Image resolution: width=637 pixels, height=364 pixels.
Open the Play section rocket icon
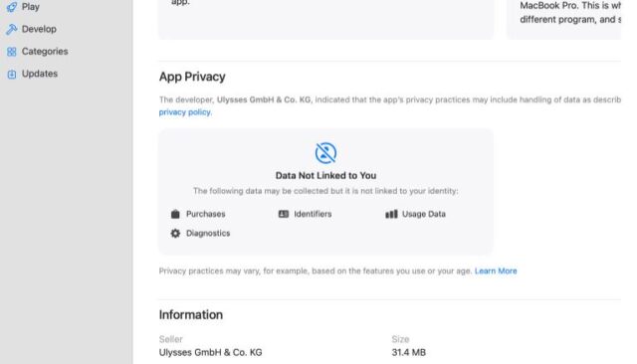click(x=12, y=7)
